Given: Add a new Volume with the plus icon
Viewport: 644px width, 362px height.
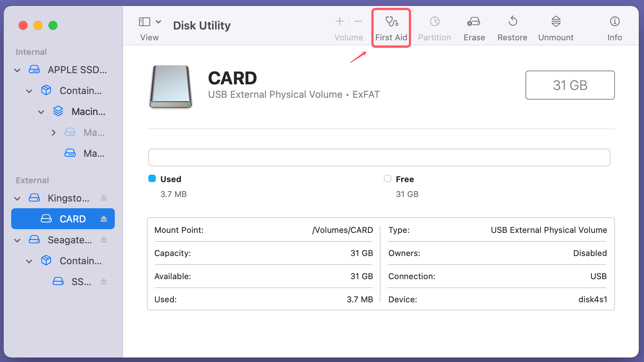Looking at the screenshot, I should point(340,21).
